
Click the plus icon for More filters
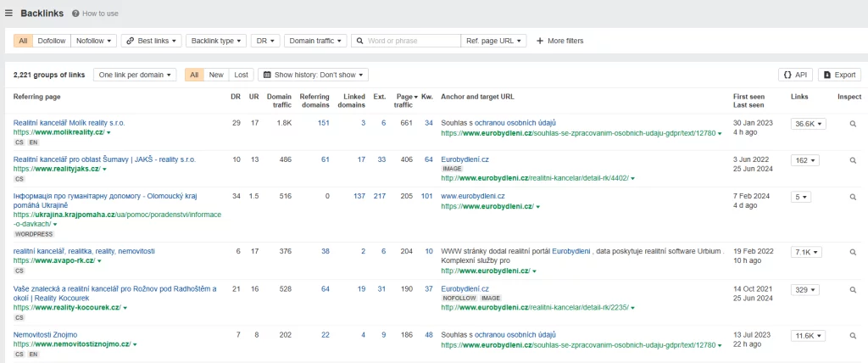(x=540, y=41)
